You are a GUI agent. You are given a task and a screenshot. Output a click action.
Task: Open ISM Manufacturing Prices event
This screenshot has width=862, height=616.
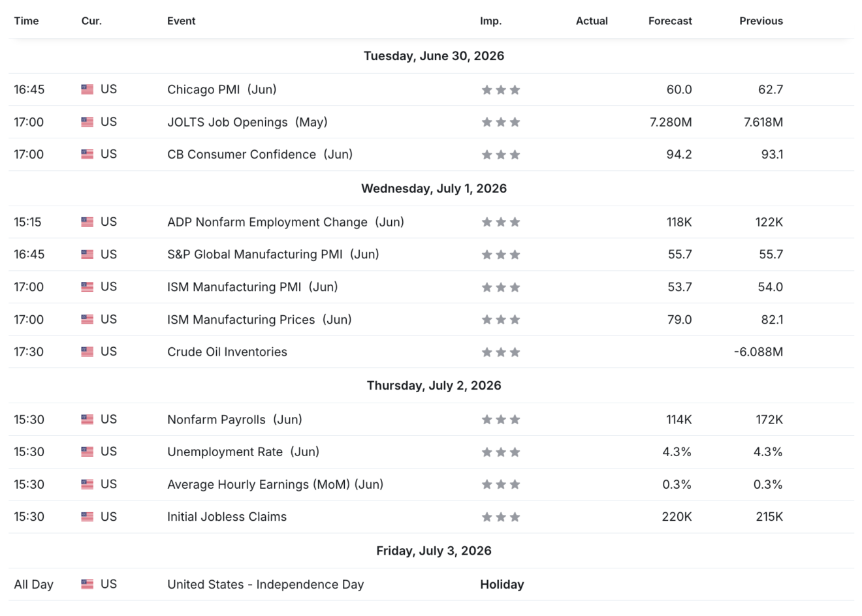point(259,320)
